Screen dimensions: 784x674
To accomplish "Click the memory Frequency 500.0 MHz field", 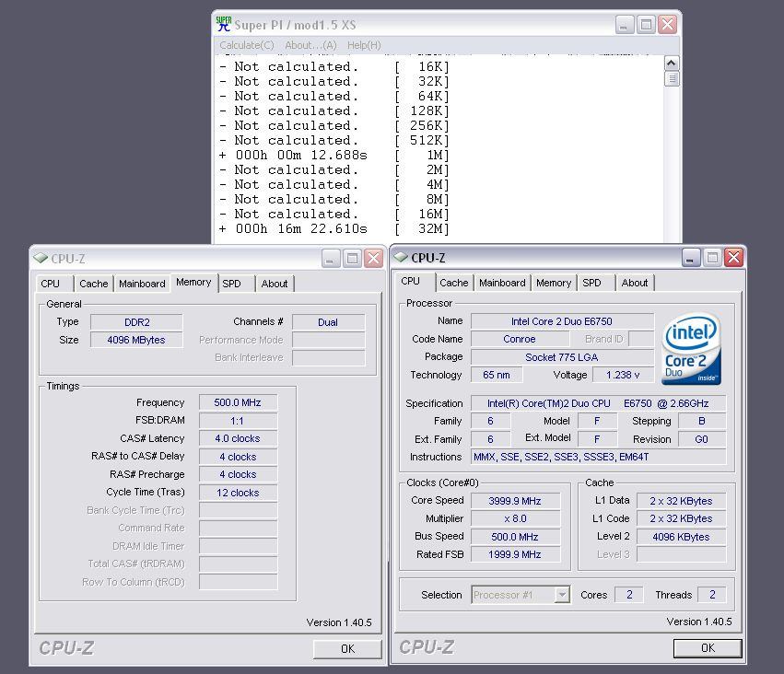I will 238,402.
